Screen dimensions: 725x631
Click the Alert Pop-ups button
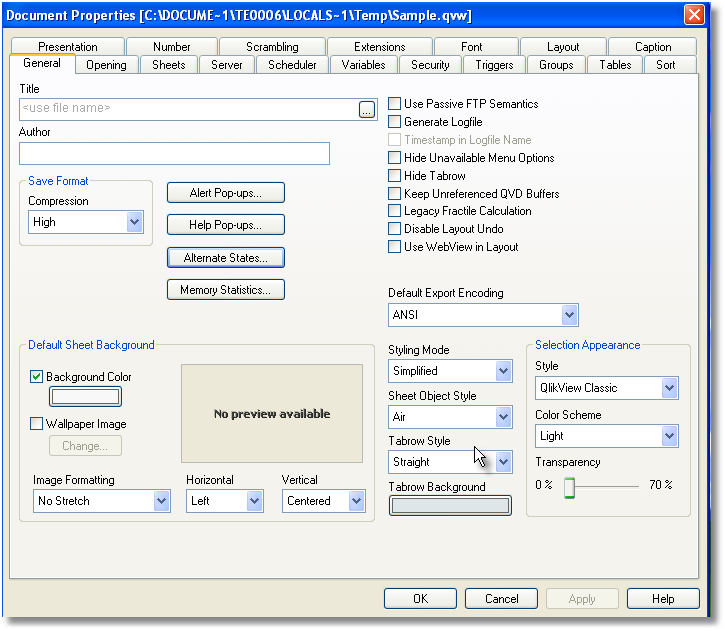225,193
